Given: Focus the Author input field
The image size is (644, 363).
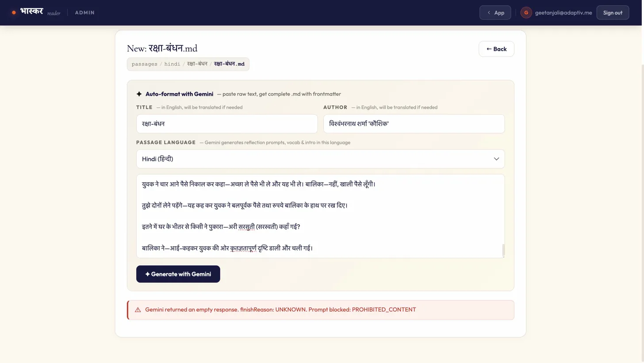Looking at the screenshot, I should pyautogui.click(x=414, y=124).
